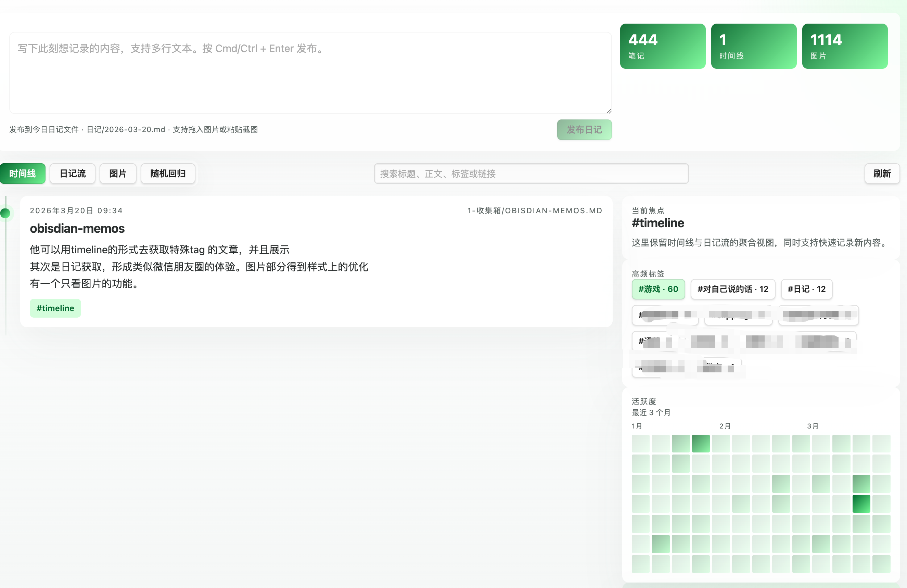Click the 444 笔记 stat card
This screenshot has width=907, height=588.
click(662, 46)
